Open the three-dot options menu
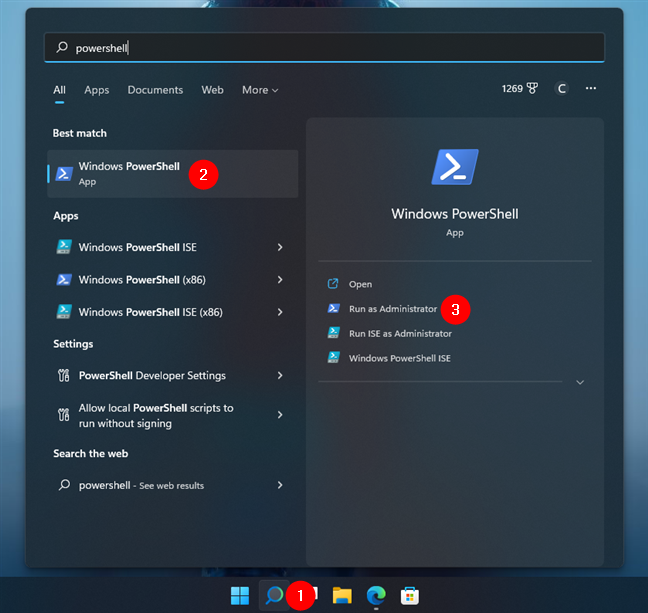 tap(591, 88)
